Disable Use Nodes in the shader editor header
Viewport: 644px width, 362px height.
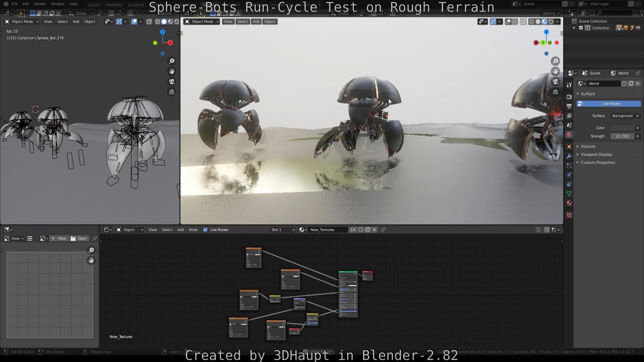coord(205,230)
